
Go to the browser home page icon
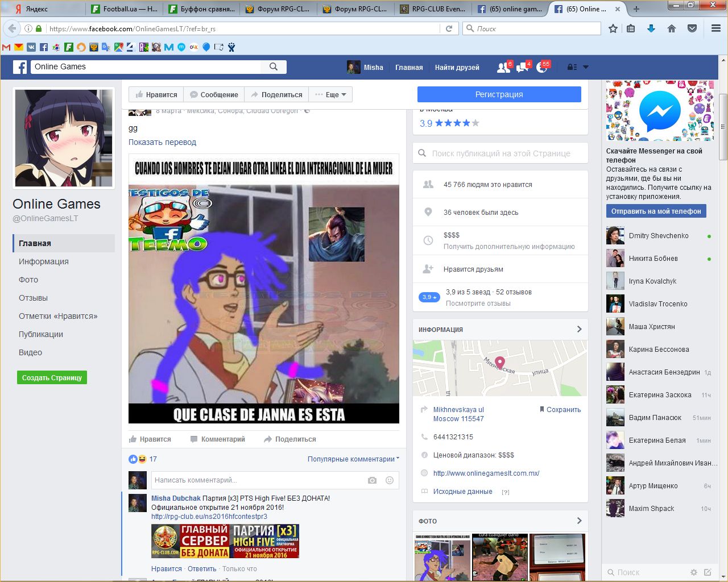coord(672,28)
